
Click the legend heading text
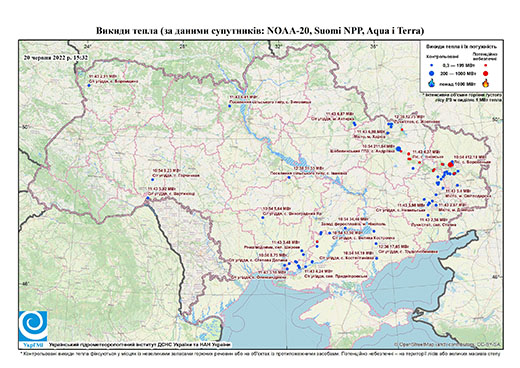pos(463,47)
